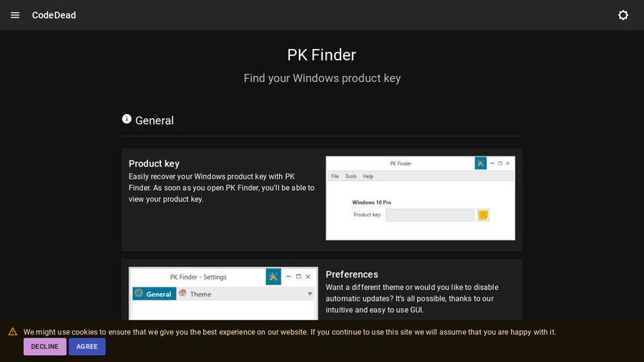Click the Product key text field
644x362 pixels.
point(429,215)
